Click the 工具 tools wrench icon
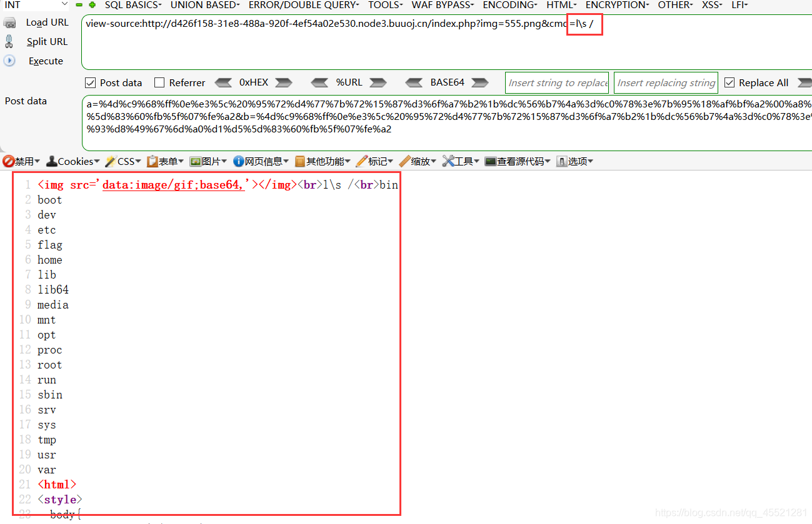The image size is (812, 524). coord(448,161)
